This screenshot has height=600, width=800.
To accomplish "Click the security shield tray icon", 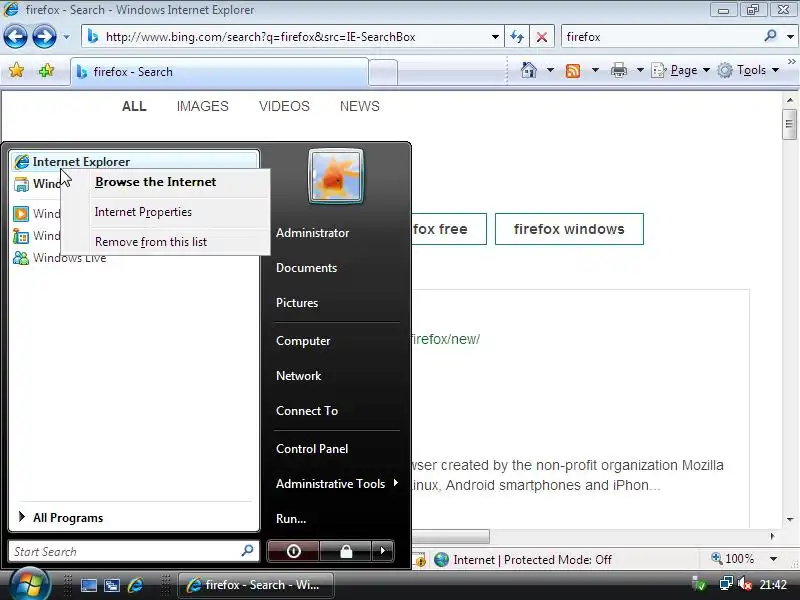I will coord(699,584).
